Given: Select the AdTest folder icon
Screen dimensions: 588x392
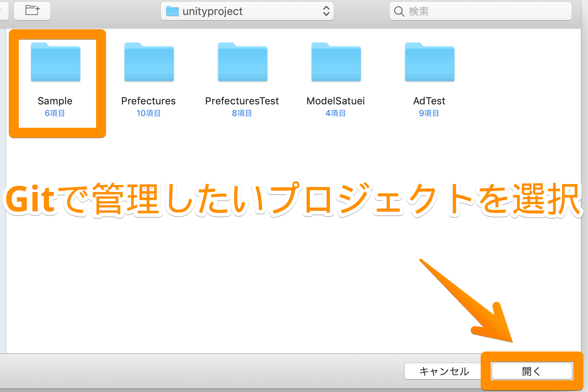Looking at the screenshot, I should tap(430, 62).
